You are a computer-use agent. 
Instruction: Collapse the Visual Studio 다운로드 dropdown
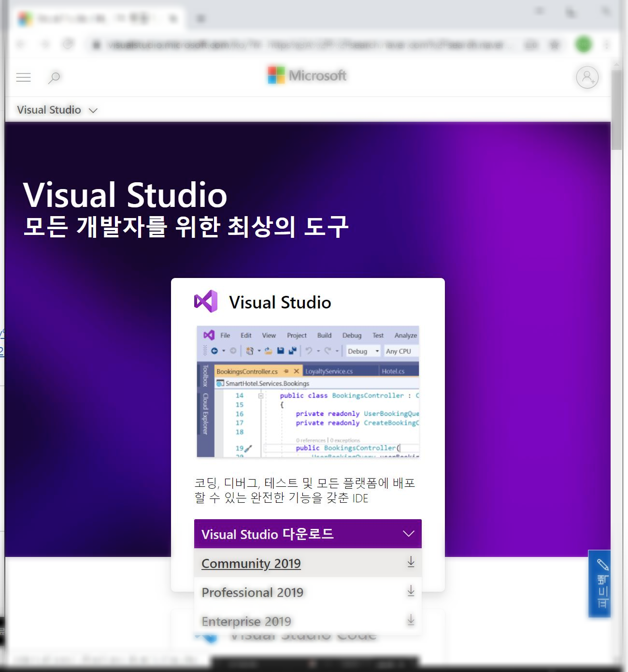pyautogui.click(x=308, y=534)
